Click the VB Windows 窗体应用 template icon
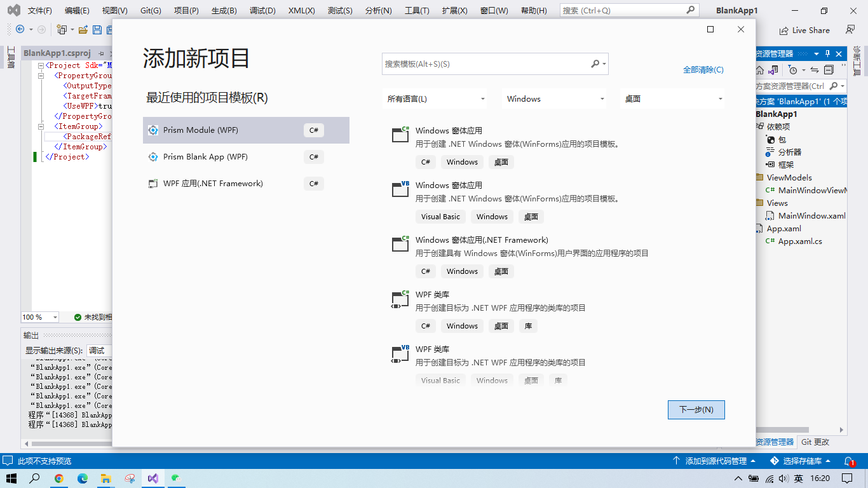The height and width of the screenshot is (488, 868). (400, 188)
